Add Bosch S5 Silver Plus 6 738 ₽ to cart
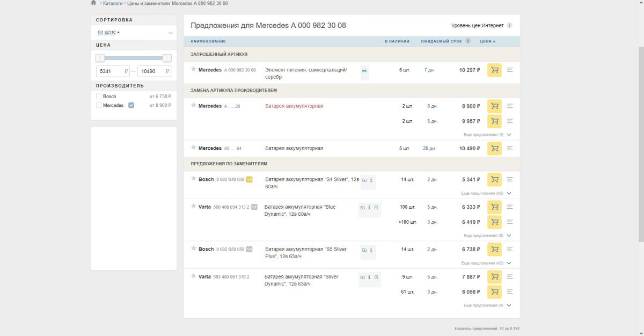The image size is (644, 336). click(494, 250)
